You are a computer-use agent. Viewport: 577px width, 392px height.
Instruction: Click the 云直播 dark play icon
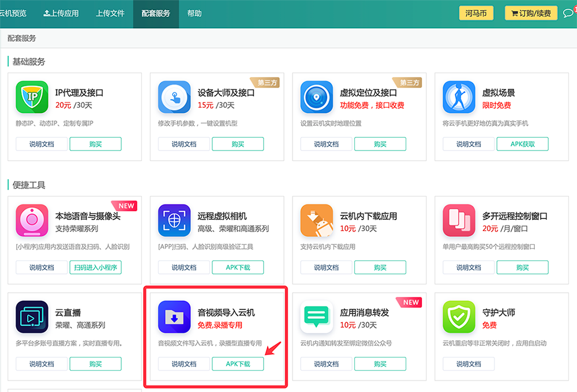(32, 316)
